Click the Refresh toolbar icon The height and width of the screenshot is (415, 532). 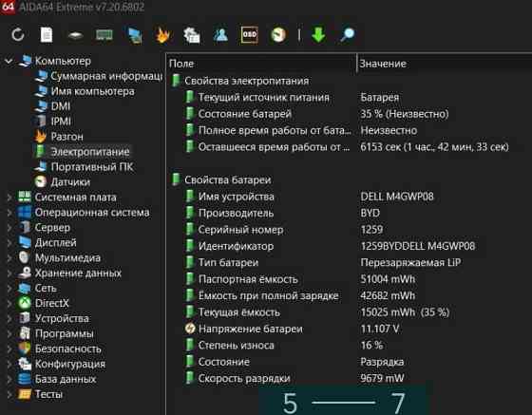point(18,34)
